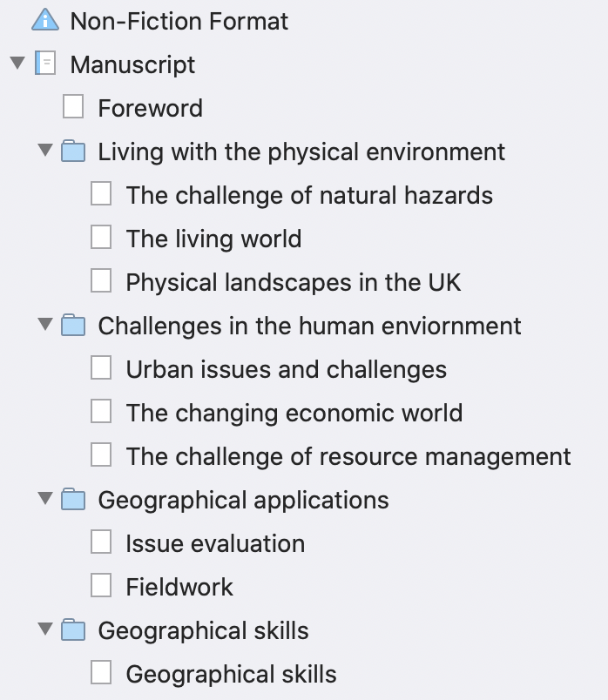
Task: Click the Fieldwork document icon
Action: 101,585
